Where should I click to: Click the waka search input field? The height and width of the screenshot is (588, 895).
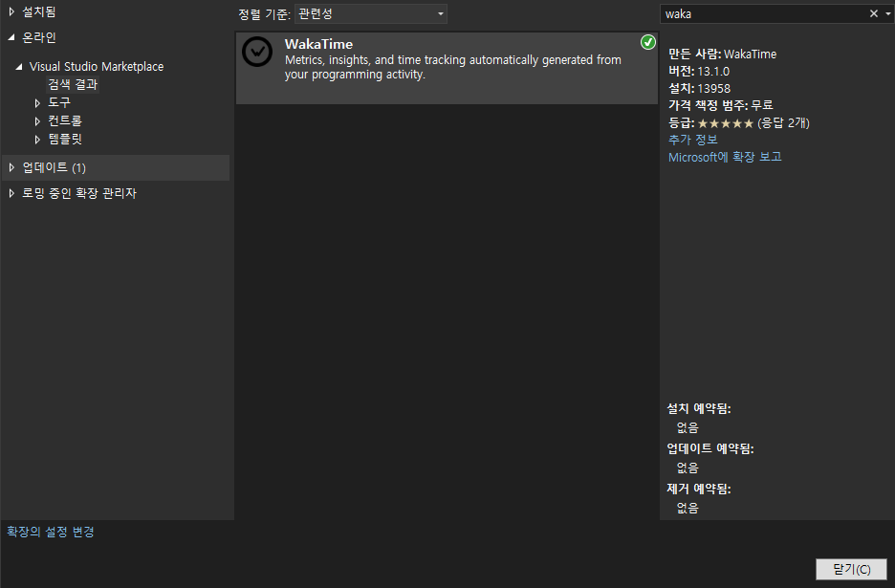pos(764,13)
